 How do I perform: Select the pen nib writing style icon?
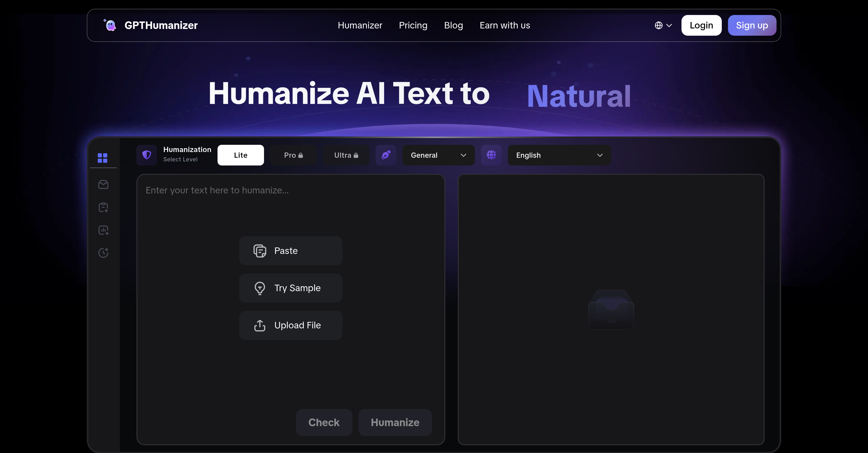[x=385, y=155]
